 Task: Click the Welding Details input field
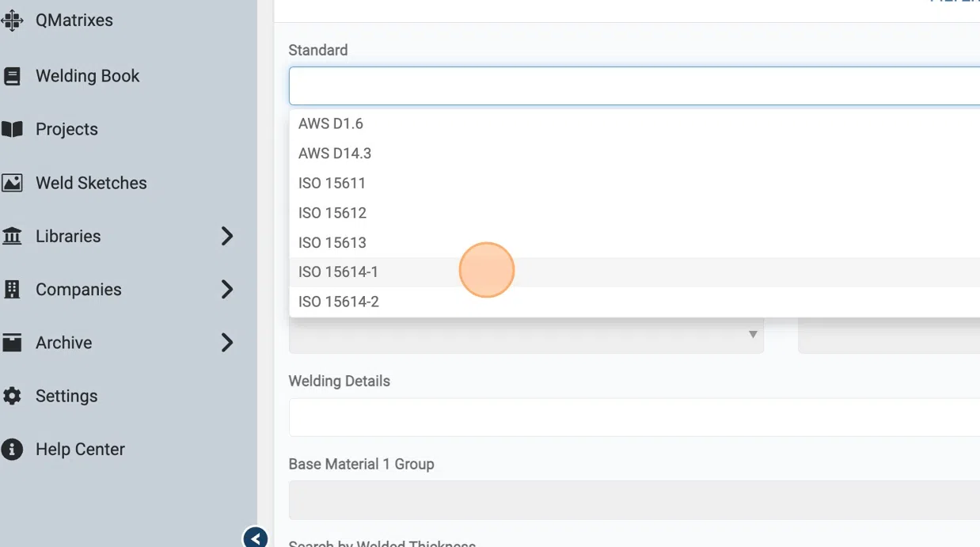point(633,417)
